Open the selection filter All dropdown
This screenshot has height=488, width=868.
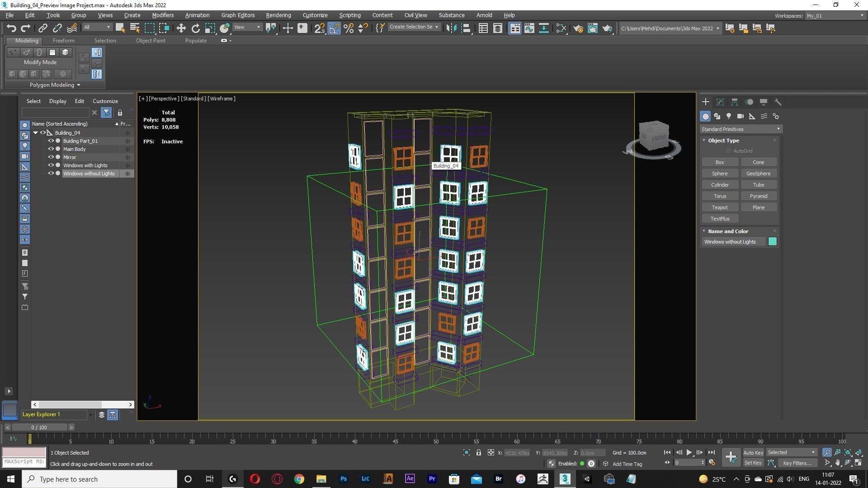[x=97, y=28]
